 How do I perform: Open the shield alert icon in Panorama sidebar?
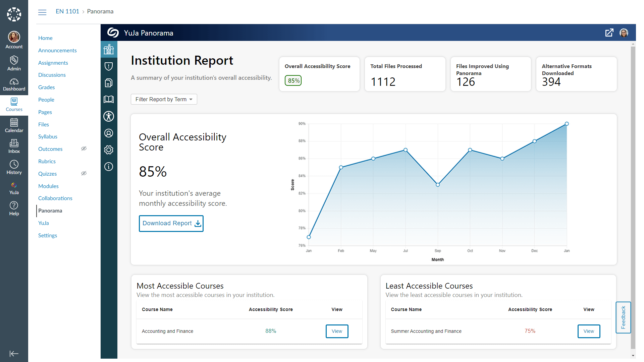pyautogui.click(x=109, y=66)
